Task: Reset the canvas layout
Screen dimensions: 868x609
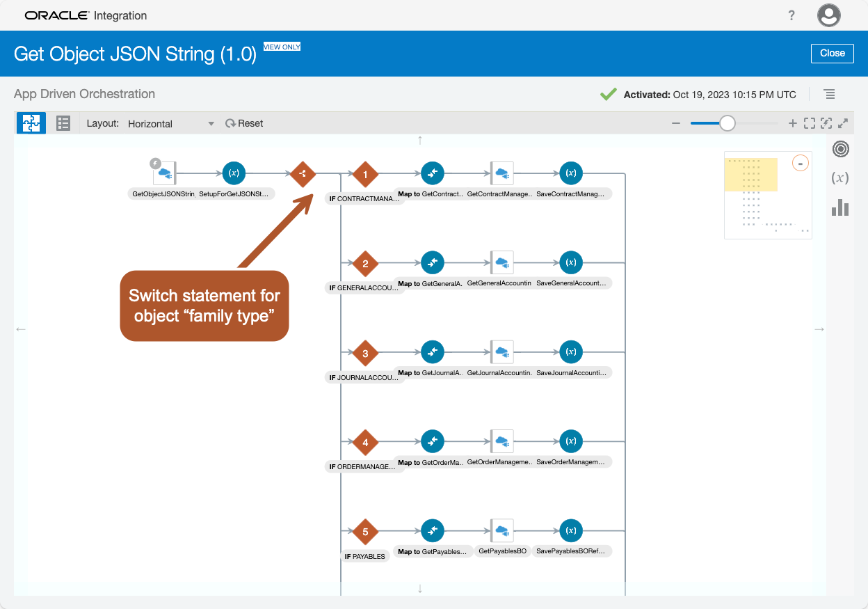Action: (244, 123)
